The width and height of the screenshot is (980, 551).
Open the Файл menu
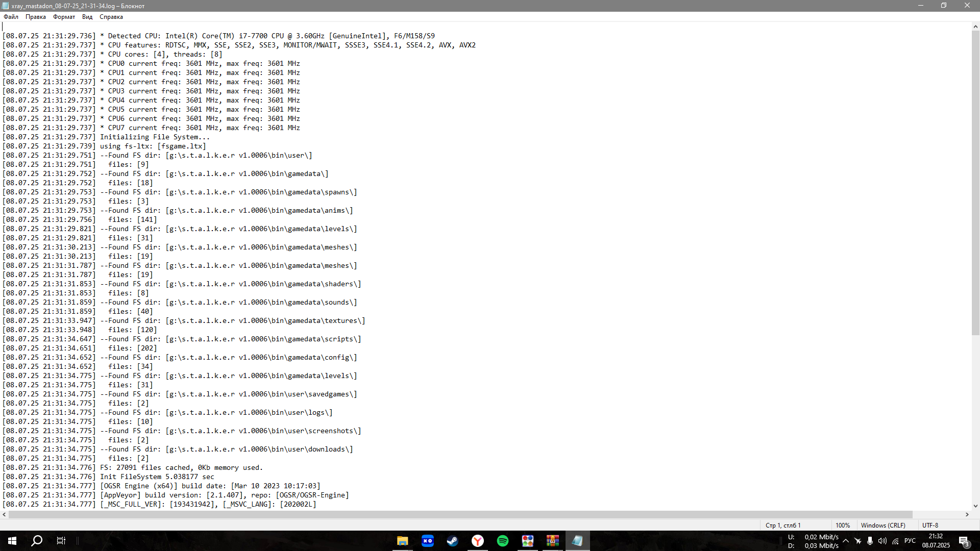[11, 17]
